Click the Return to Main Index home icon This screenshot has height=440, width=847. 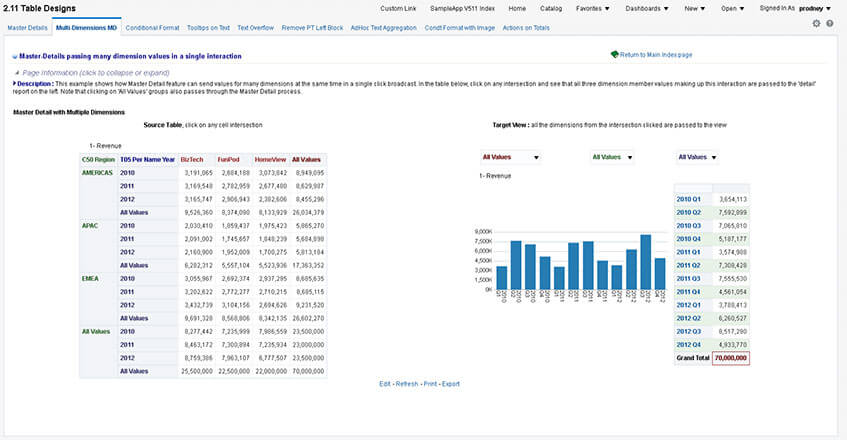tap(615, 55)
